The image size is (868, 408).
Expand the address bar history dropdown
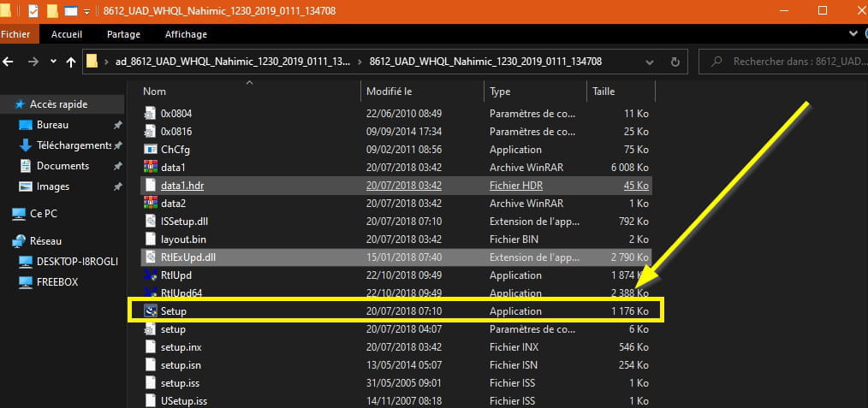(650, 62)
